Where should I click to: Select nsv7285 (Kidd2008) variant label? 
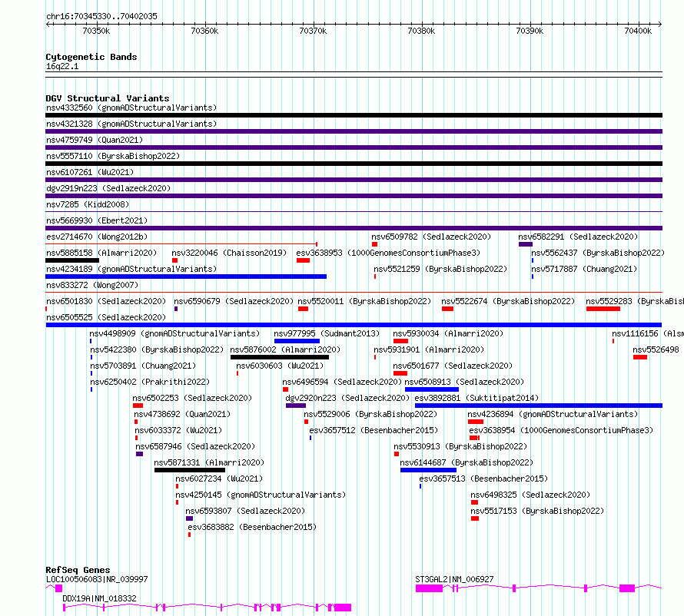pos(88,204)
